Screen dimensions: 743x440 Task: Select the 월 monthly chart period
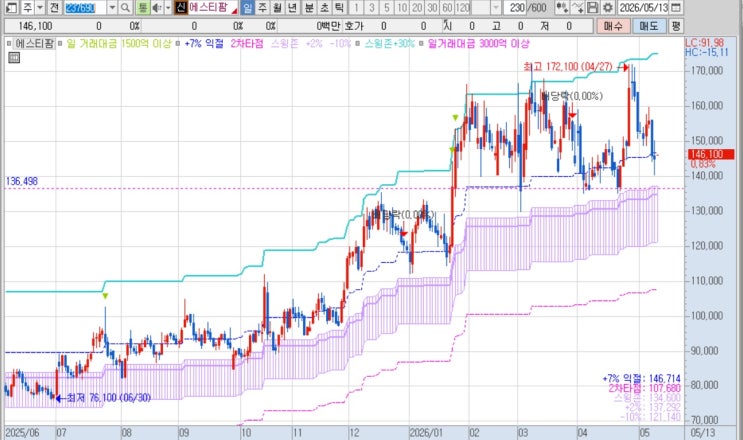coord(277,8)
